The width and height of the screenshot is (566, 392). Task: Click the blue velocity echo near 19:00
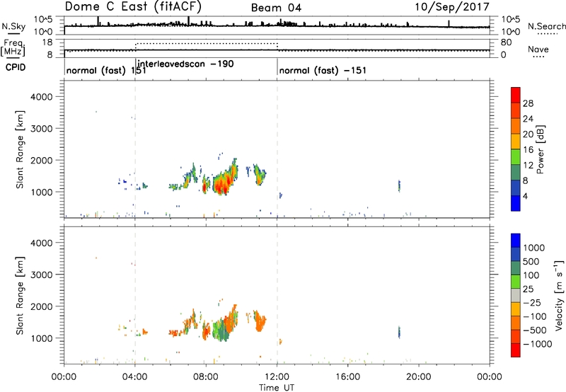click(x=399, y=332)
